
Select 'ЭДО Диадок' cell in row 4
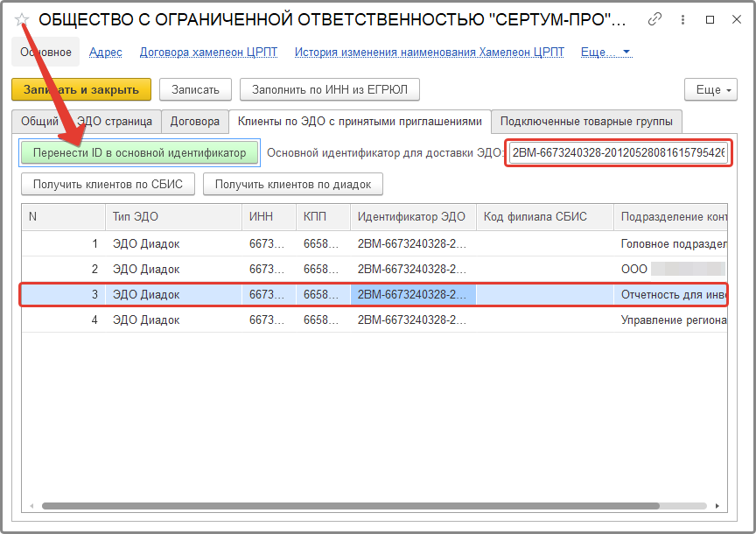[x=173, y=320]
